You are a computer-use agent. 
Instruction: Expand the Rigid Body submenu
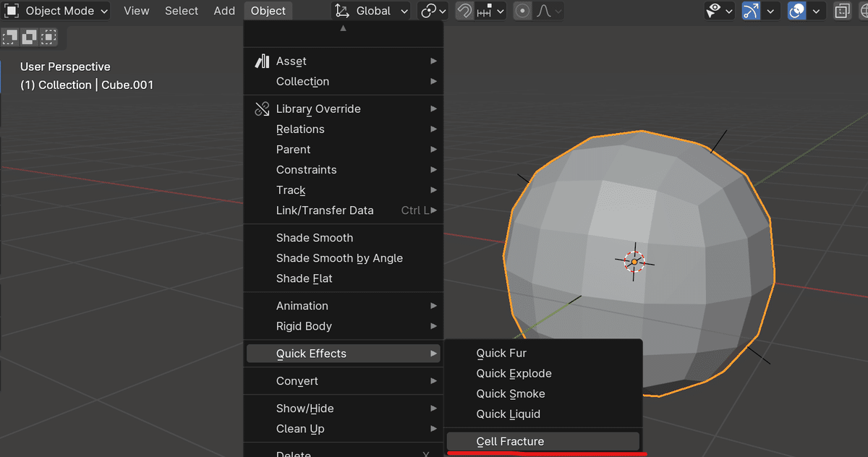tap(344, 326)
